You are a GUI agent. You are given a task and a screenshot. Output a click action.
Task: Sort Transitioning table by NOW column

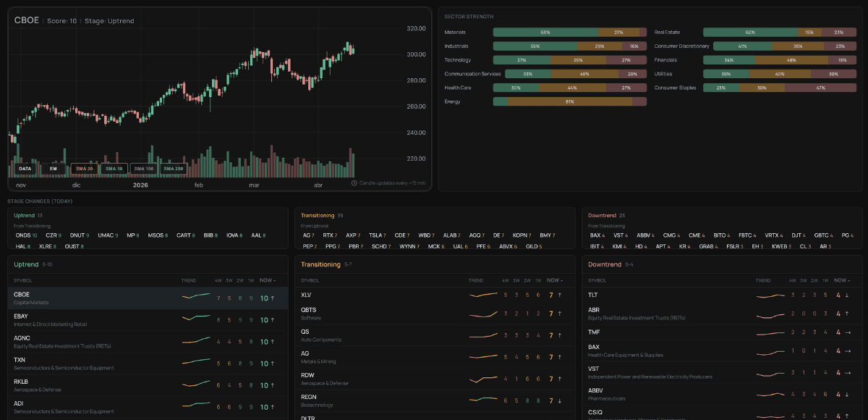tap(556, 280)
